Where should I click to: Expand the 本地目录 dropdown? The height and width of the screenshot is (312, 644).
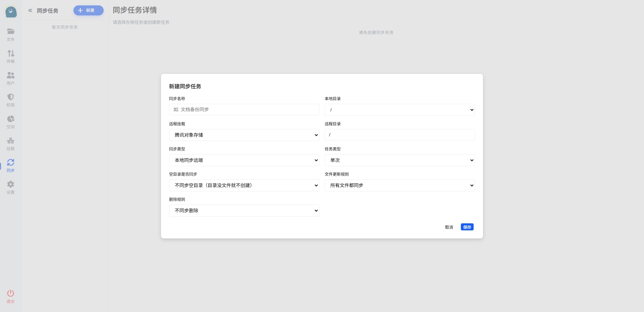click(399, 110)
